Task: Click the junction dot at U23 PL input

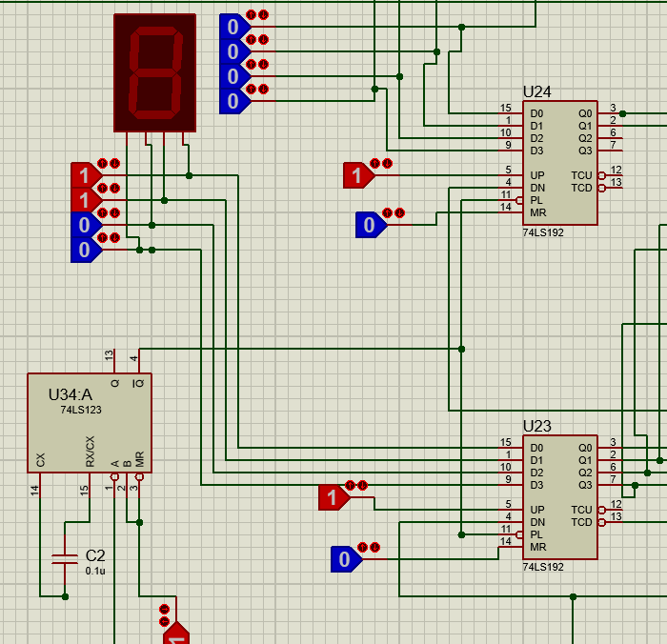Action: (x=461, y=534)
